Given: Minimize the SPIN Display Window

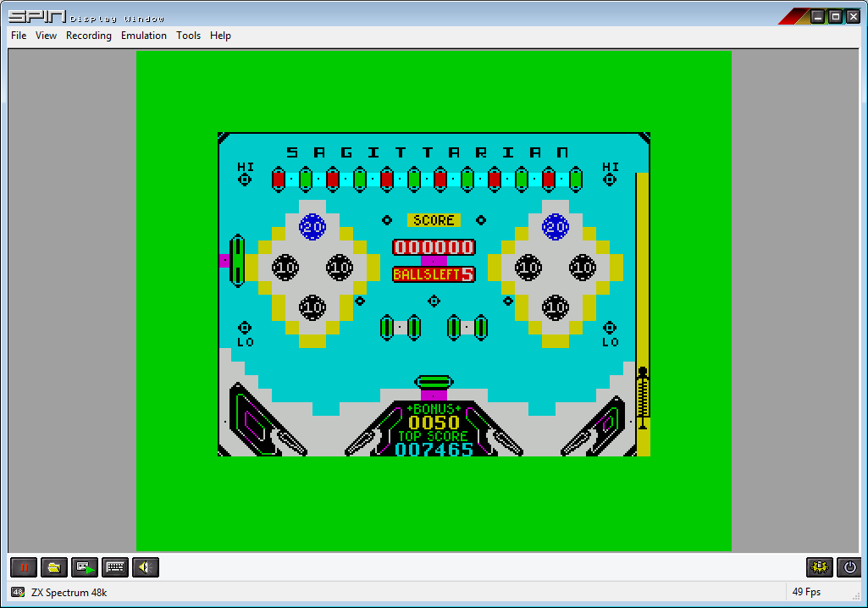Looking at the screenshot, I should click(x=818, y=17).
